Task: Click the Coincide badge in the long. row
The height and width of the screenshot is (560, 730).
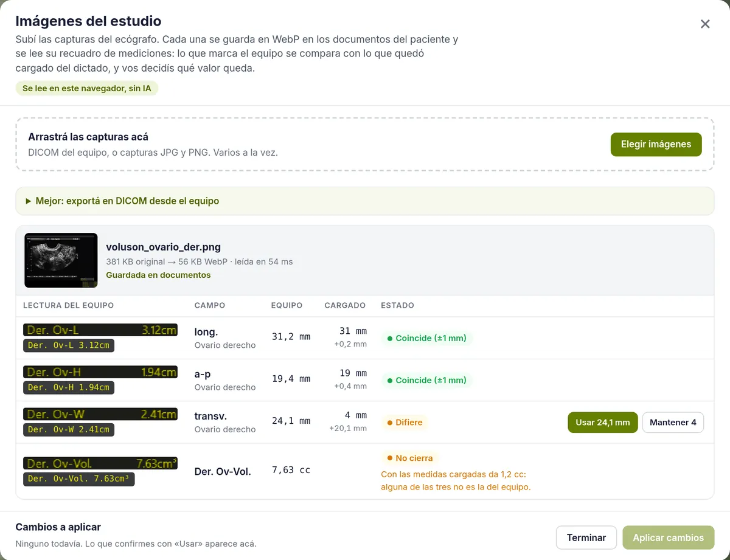Action: (x=426, y=338)
